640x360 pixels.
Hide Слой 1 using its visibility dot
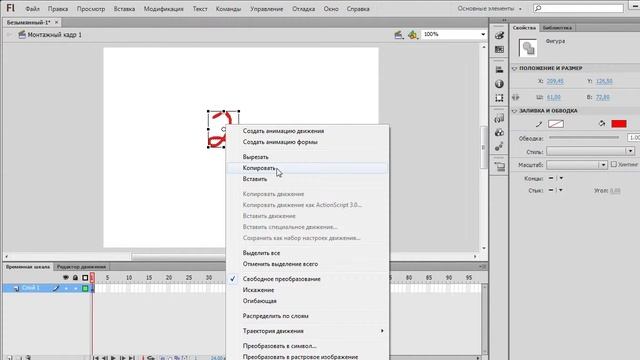click(66, 289)
